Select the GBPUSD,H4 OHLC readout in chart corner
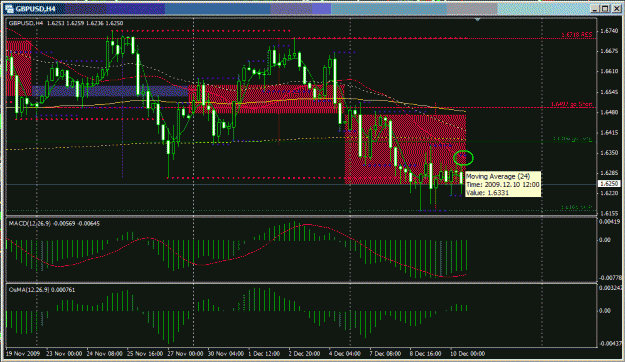 (x=66, y=23)
